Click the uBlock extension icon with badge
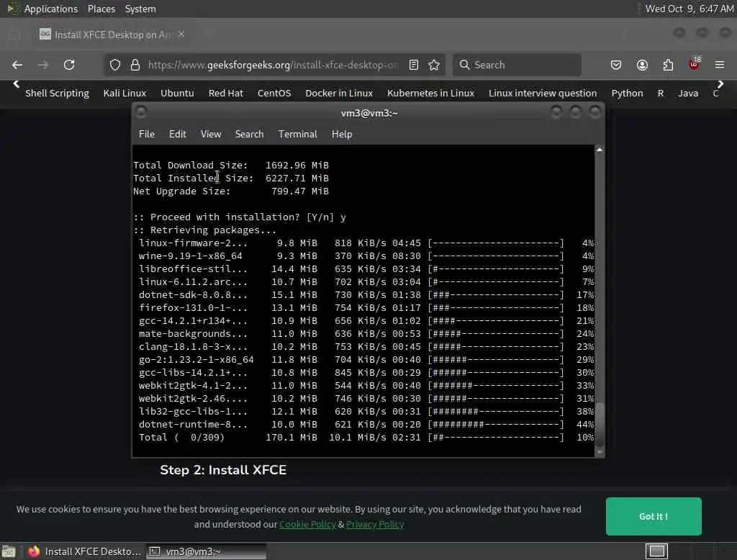The height and width of the screenshot is (560, 737). tap(695, 64)
